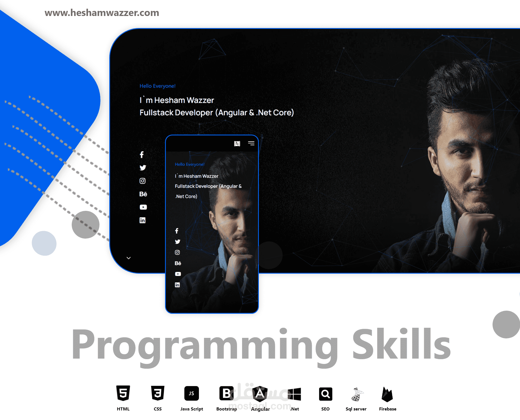This screenshot has width=520, height=420.
Task: Tap the Behance icon in phone mockup
Action: (178, 263)
